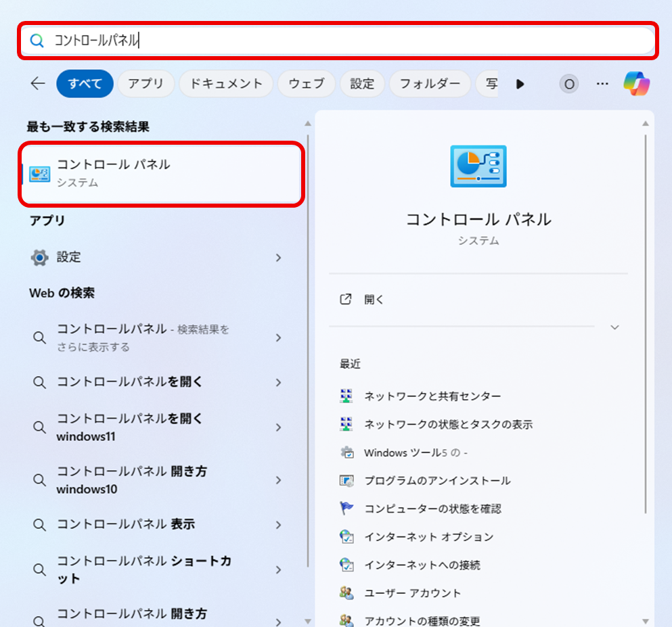Expand the chevron below the 開く section
672x627 pixels.
614,327
